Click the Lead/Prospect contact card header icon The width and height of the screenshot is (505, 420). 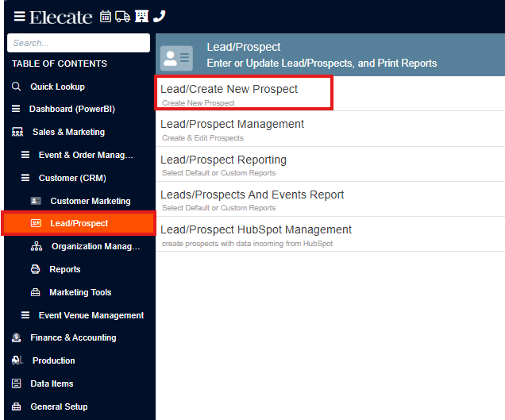click(176, 58)
